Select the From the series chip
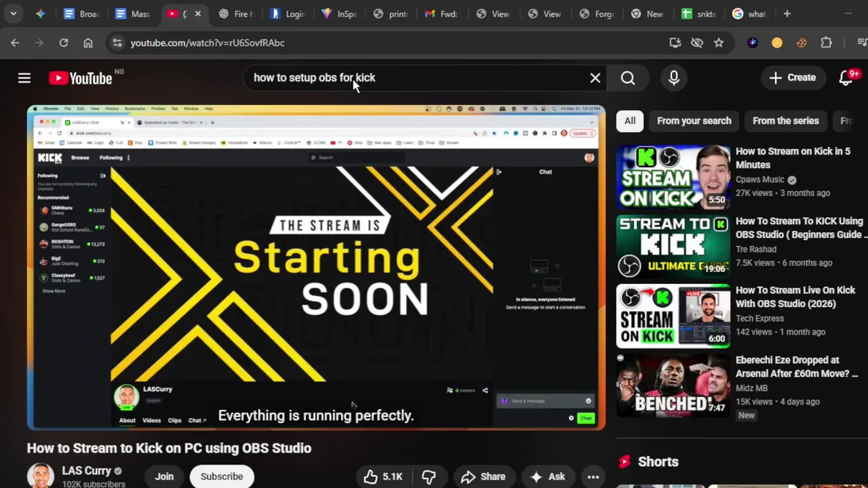868x488 pixels. click(x=786, y=121)
